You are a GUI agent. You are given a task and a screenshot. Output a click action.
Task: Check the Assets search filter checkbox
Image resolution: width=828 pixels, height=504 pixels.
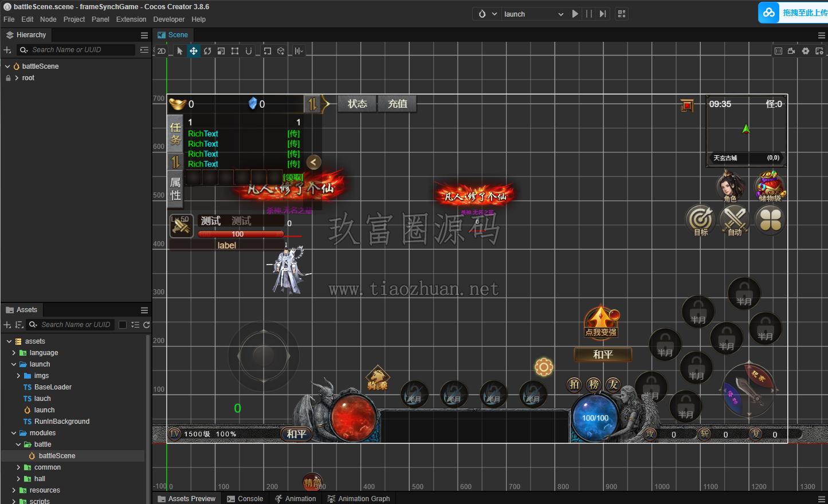pyautogui.click(x=122, y=325)
